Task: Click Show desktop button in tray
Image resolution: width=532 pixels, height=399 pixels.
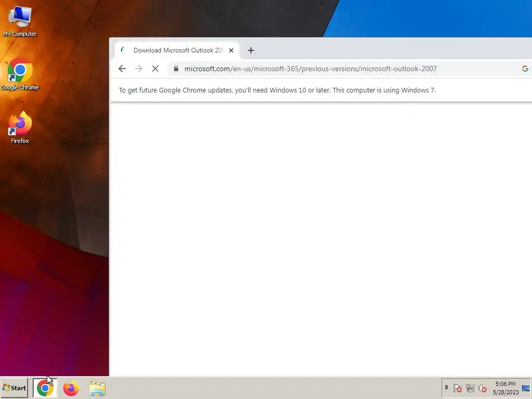Action: [526, 388]
